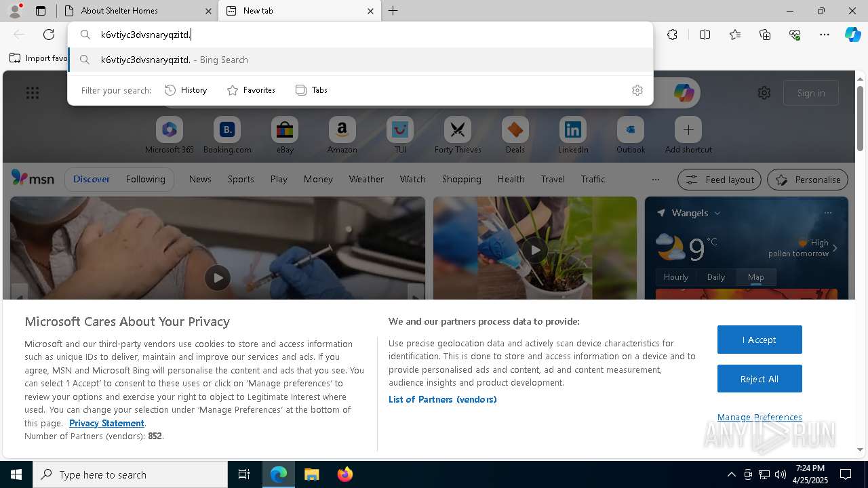Open the Outlook shortcut

pos(631,135)
